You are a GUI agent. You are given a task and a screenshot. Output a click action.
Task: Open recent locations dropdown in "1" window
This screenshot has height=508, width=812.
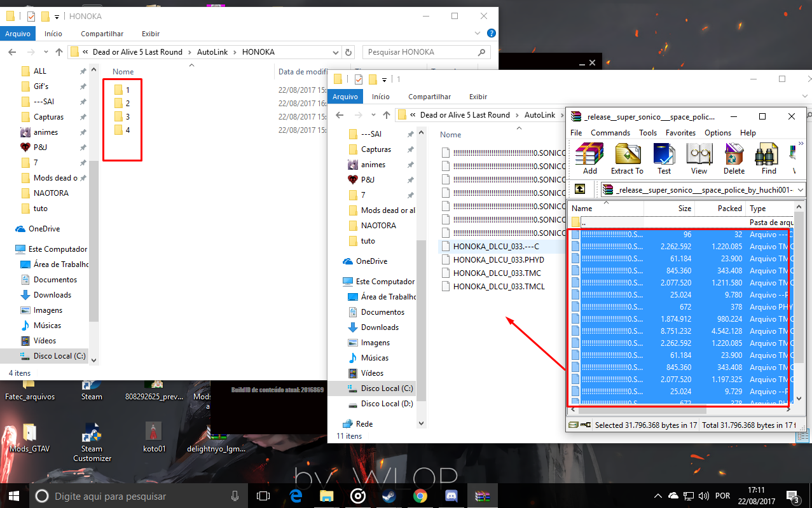373,115
